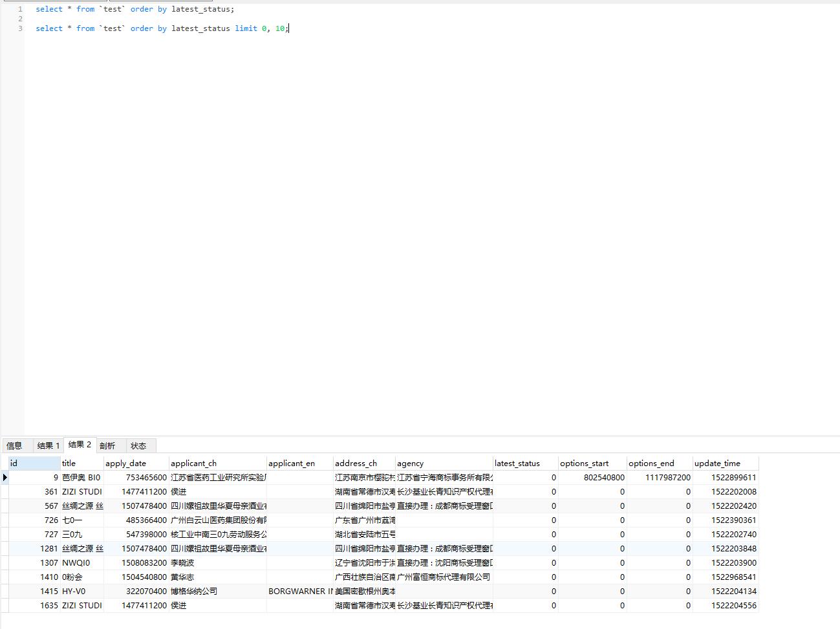
Task: Click the address_ch column header
Action: pyautogui.click(x=365, y=464)
